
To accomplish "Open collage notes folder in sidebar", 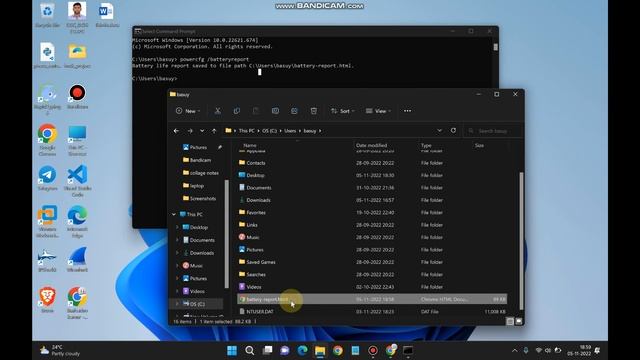I will [x=200, y=173].
